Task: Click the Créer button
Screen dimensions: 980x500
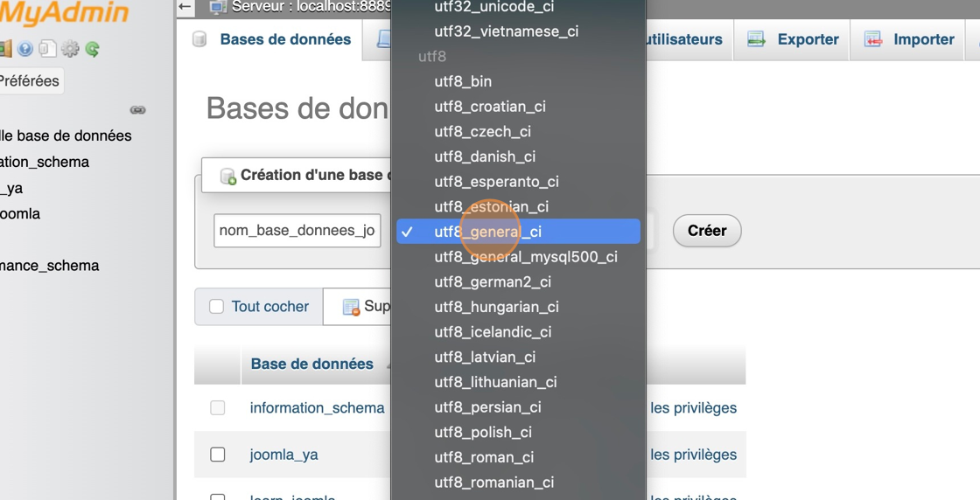Action: click(x=707, y=231)
